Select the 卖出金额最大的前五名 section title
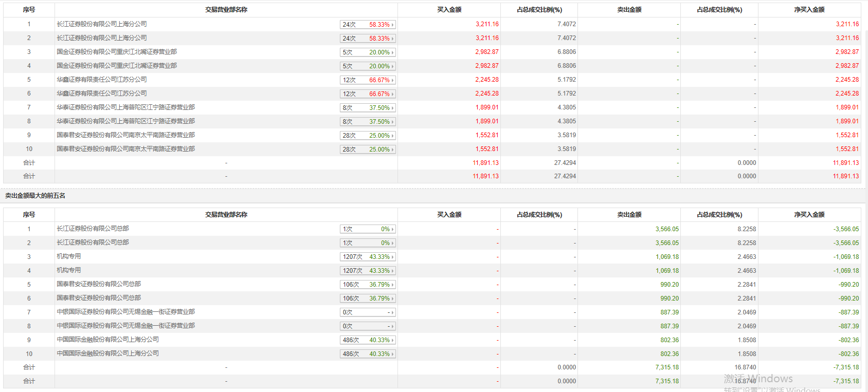 pyautogui.click(x=35, y=196)
